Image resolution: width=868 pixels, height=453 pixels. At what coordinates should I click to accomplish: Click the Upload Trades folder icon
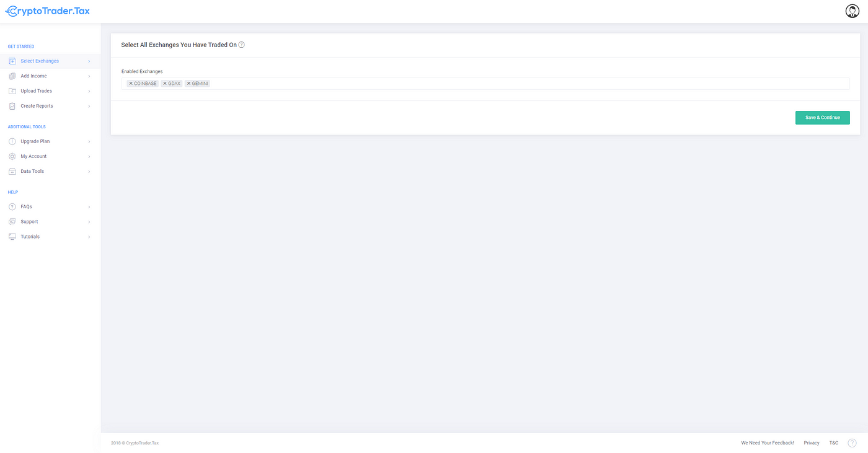(12, 91)
